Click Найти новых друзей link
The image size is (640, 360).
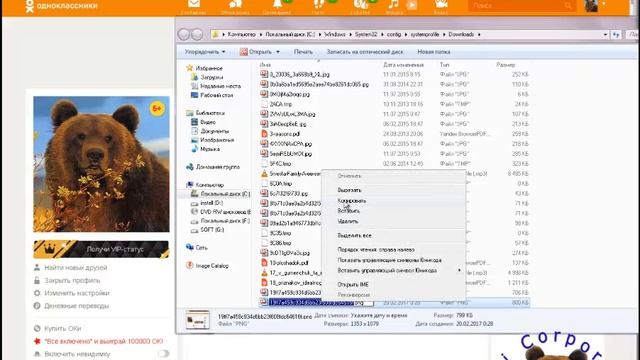(76, 268)
